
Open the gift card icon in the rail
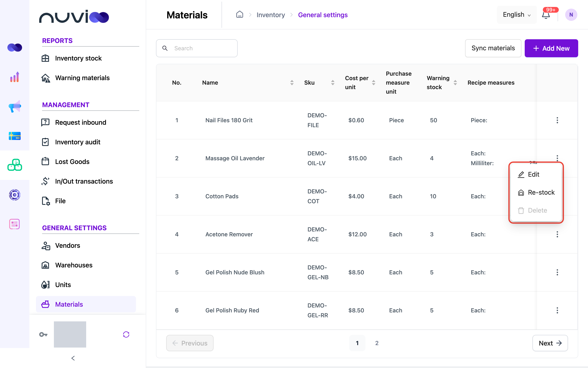click(x=14, y=136)
